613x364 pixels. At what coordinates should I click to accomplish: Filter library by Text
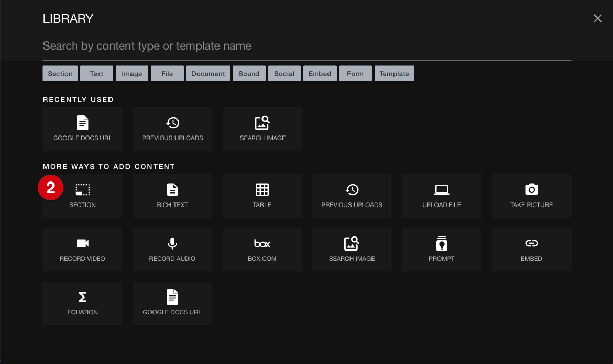[x=97, y=74]
